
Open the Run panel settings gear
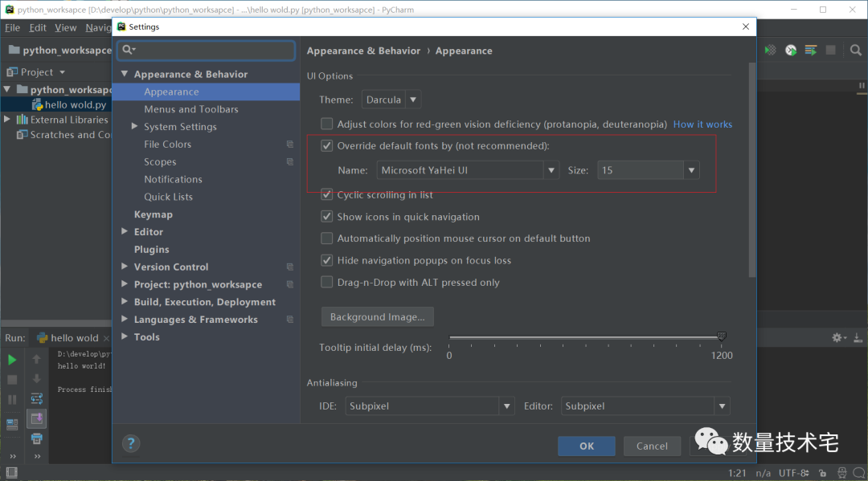pyautogui.click(x=837, y=338)
